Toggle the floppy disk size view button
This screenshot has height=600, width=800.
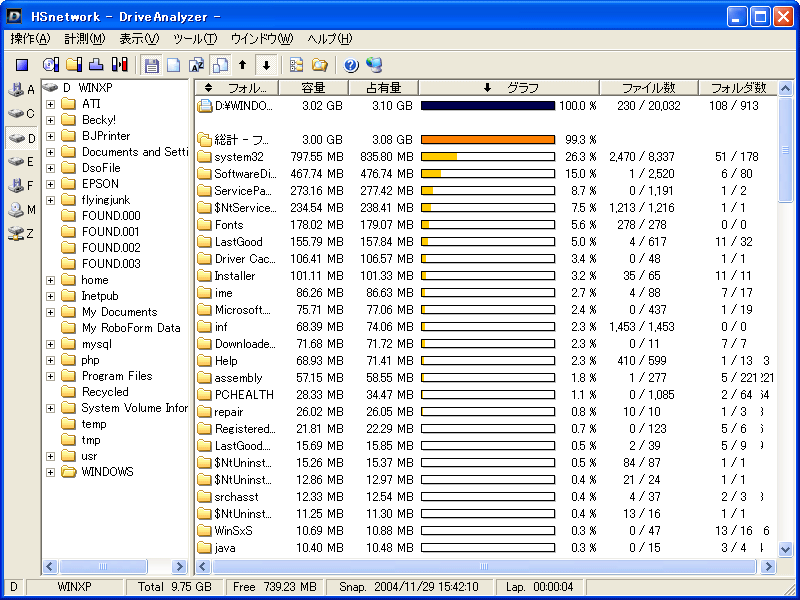click(x=151, y=65)
